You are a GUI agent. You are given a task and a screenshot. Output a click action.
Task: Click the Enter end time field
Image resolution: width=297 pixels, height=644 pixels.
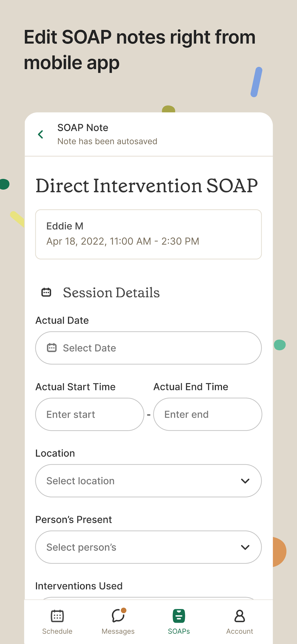(x=208, y=414)
